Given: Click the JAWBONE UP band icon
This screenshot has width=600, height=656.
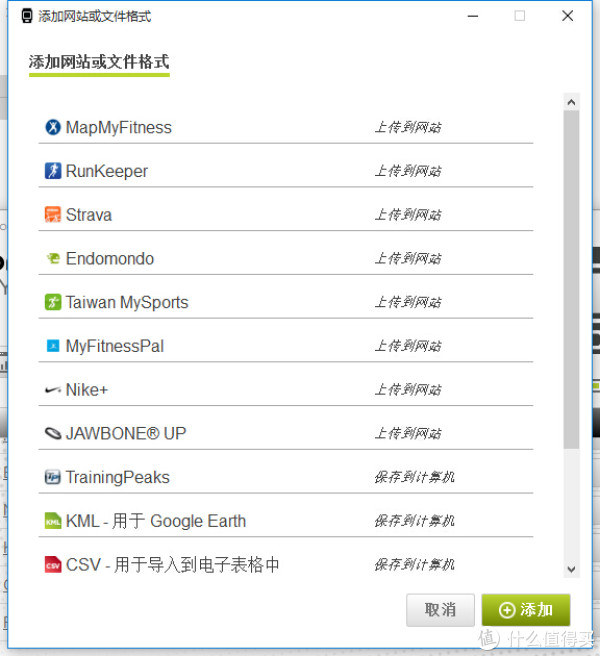Looking at the screenshot, I should (x=53, y=433).
